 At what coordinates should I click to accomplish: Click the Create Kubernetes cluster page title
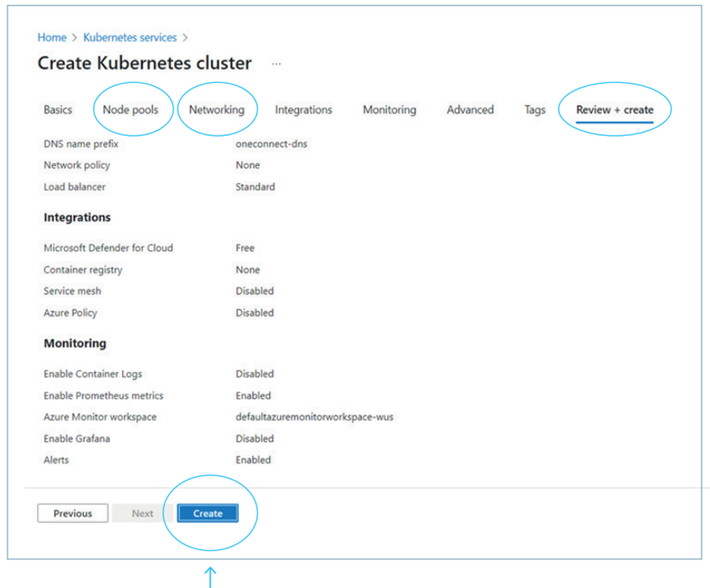[x=144, y=63]
